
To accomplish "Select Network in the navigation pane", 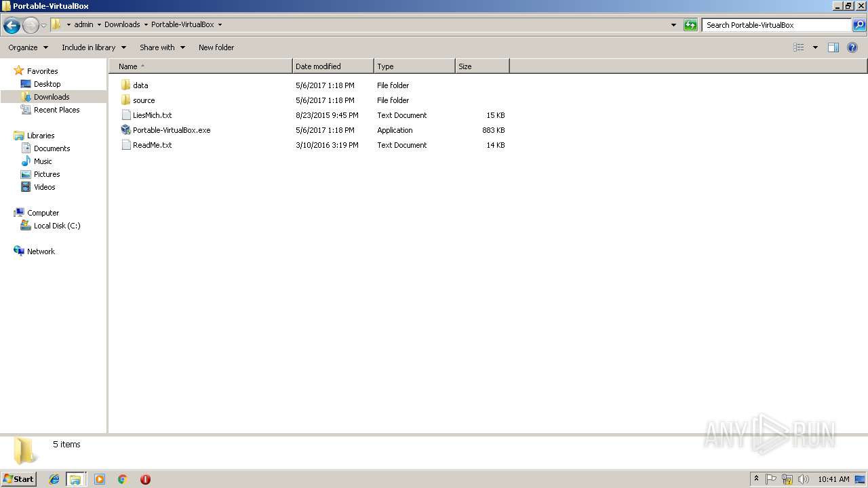I will (41, 251).
